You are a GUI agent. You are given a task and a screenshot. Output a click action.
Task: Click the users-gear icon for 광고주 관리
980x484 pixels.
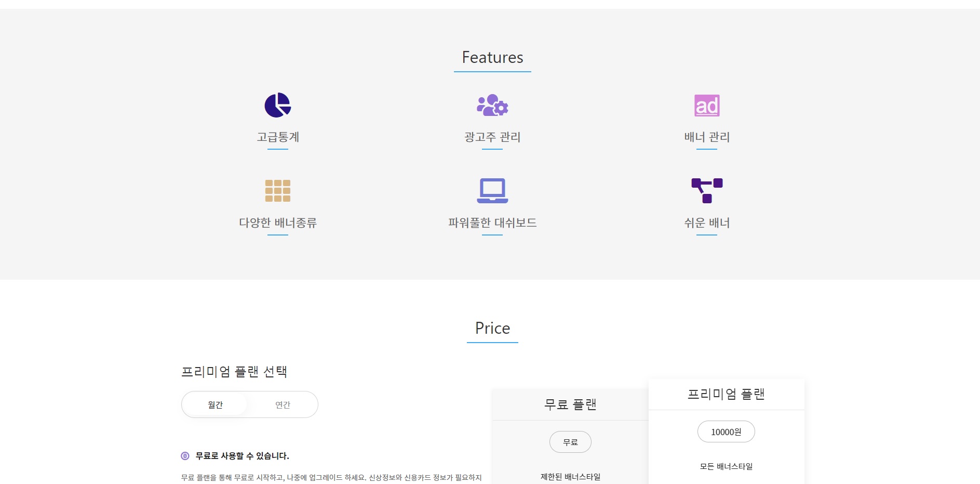coord(492,106)
